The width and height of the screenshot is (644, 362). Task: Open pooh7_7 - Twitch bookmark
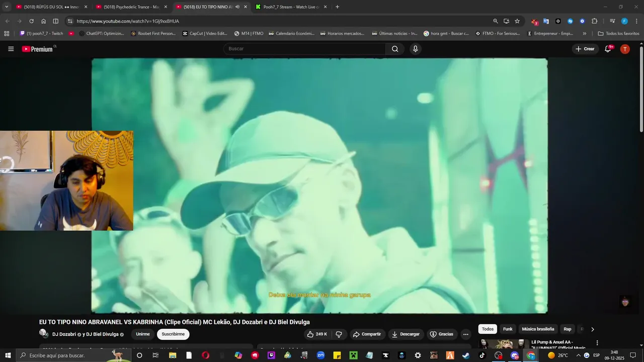pyautogui.click(x=41, y=34)
